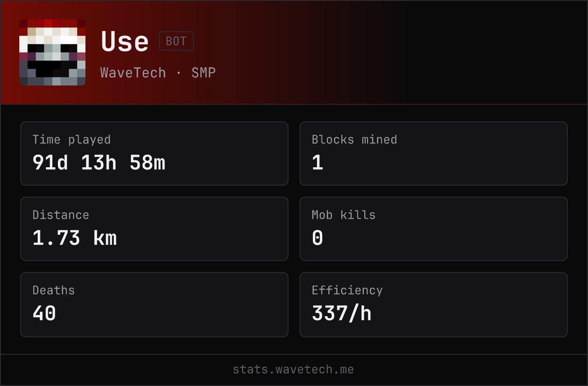
Task: Click the BOT badge next to username
Action: tap(176, 41)
